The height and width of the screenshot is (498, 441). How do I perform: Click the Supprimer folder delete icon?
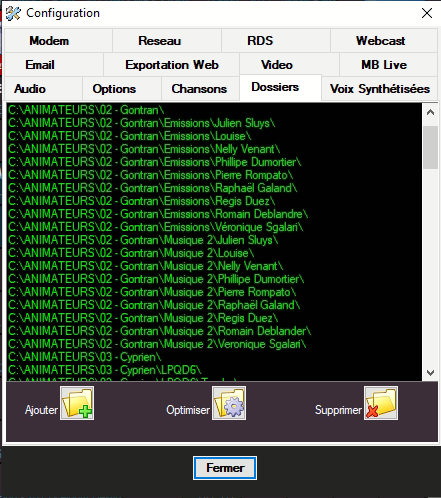click(381, 403)
